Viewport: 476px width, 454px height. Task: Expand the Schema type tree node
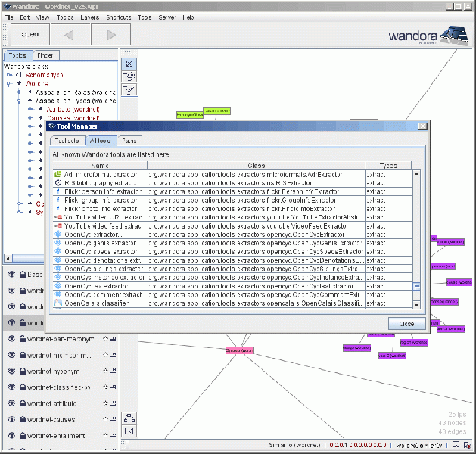[x=9, y=75]
